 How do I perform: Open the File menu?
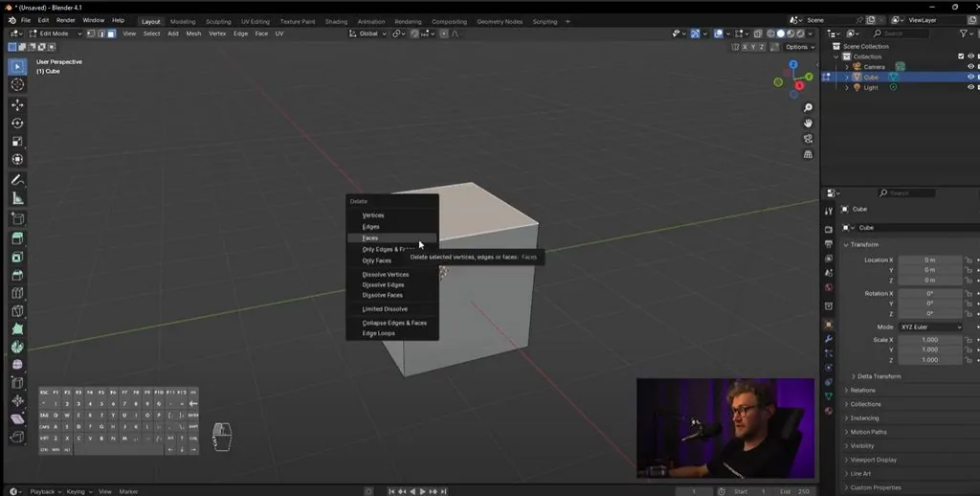coord(26,21)
